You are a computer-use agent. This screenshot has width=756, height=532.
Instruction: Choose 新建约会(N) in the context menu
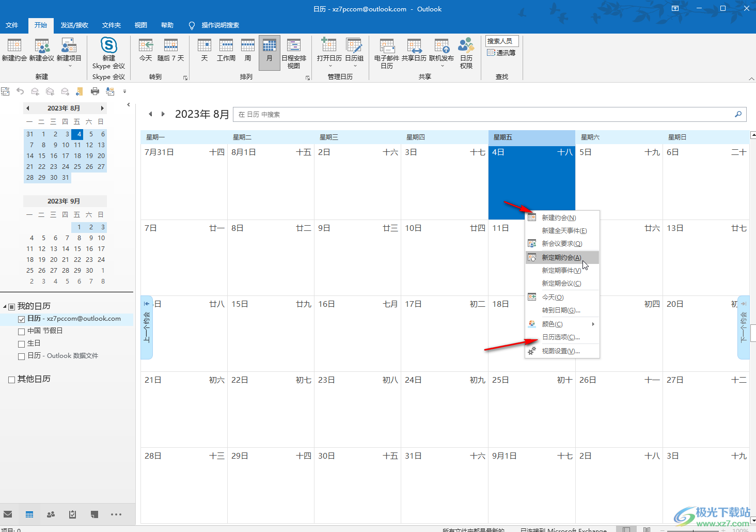click(x=562, y=218)
